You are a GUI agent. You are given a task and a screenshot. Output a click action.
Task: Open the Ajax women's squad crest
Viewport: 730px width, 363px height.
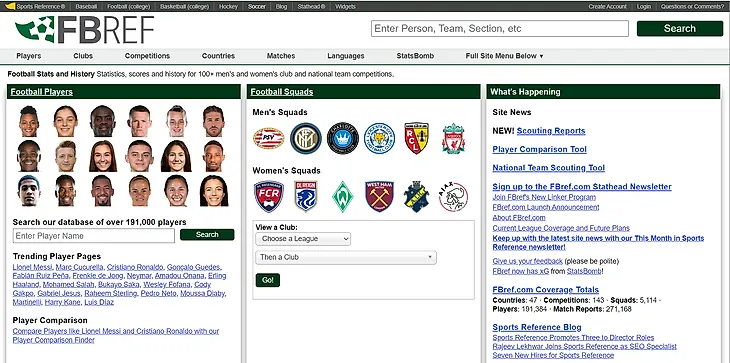click(453, 197)
